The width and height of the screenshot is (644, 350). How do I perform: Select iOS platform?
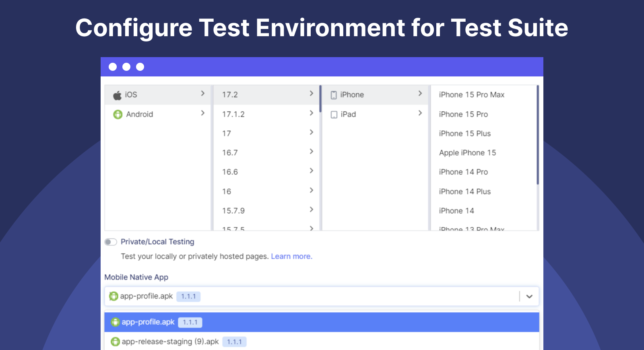(157, 95)
